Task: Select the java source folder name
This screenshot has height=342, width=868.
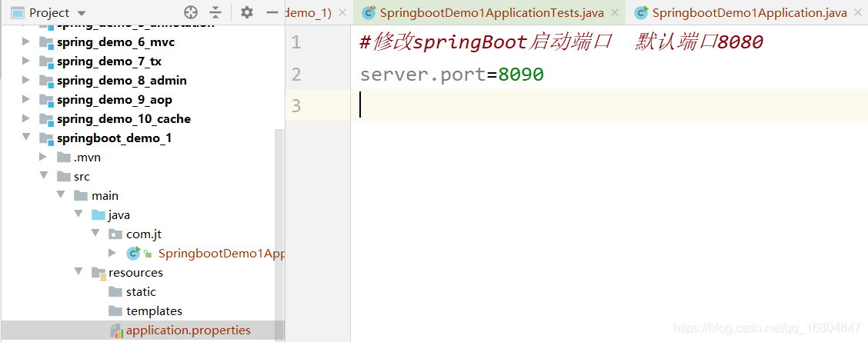Action: coord(119,215)
